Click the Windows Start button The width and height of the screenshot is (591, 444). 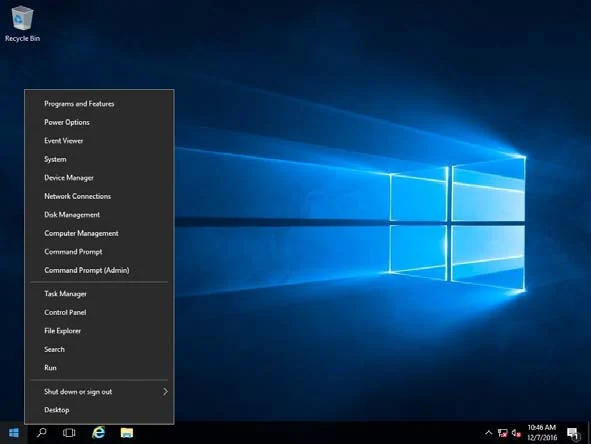(x=14, y=433)
